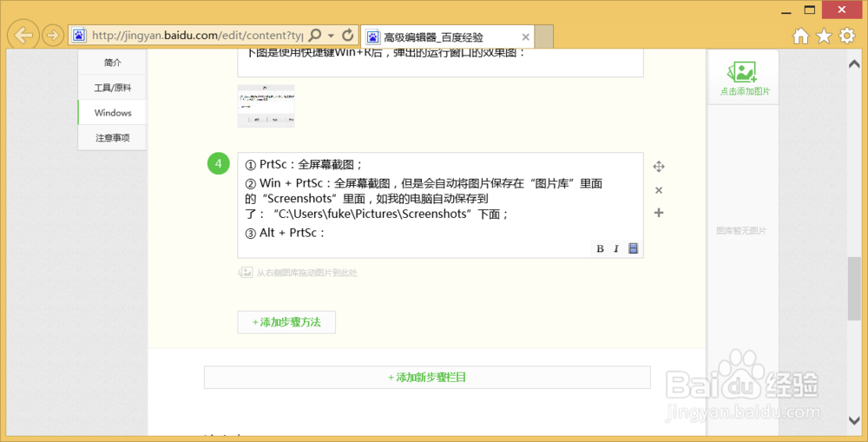Toggle bold formatting in step 4 editor

click(600, 248)
